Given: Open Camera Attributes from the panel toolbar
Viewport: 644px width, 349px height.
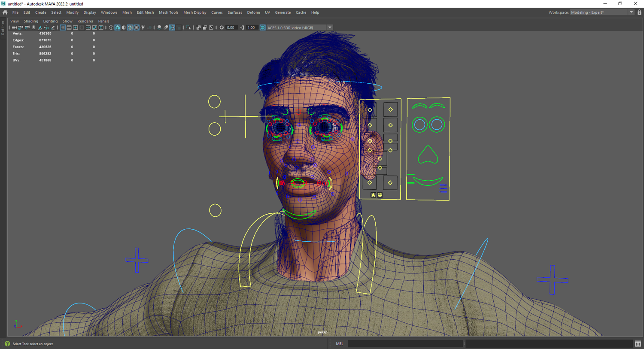Looking at the screenshot, I should (27, 27).
